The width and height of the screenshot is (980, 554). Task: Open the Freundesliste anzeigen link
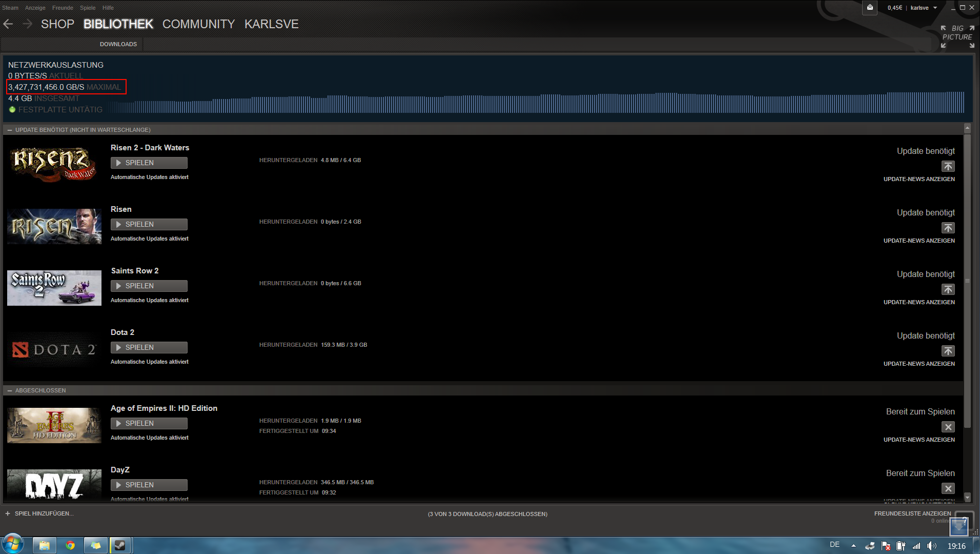[912, 513]
